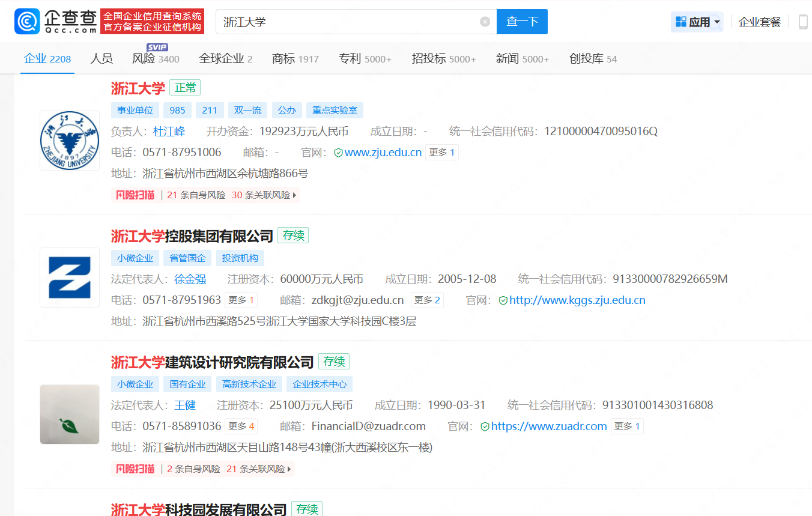Expand 更多 1 next to www.zju.edu.cn
The width and height of the screenshot is (812, 516).
pos(443,153)
